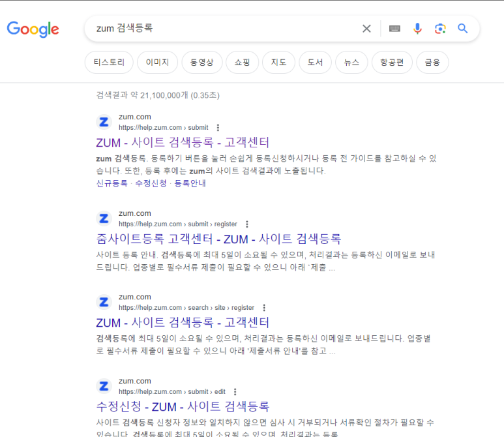Open the 수정신청 - ZUM - 사이트 검색등록 result
This screenshot has width=504, height=437.
(x=183, y=406)
